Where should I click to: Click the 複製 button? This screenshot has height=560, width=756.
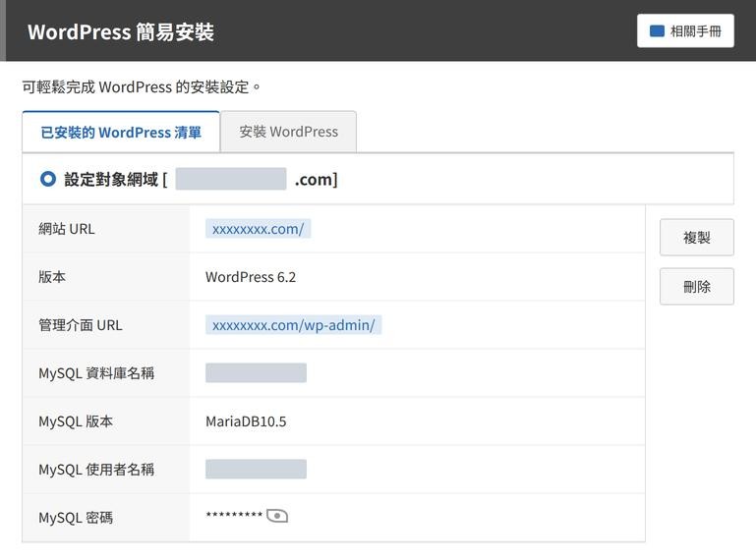tap(697, 237)
